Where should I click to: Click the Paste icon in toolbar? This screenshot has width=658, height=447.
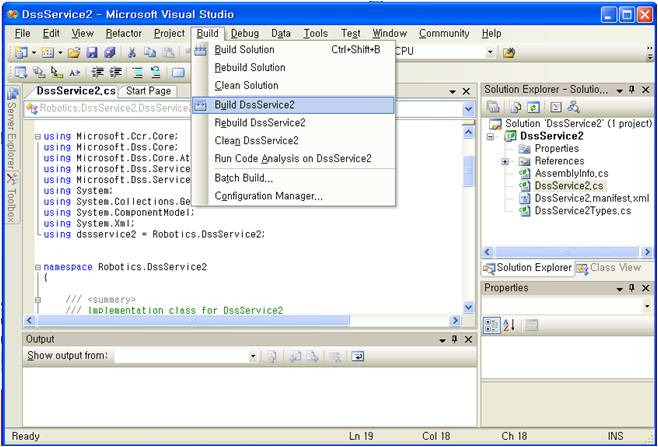pyautogui.click(x=168, y=52)
